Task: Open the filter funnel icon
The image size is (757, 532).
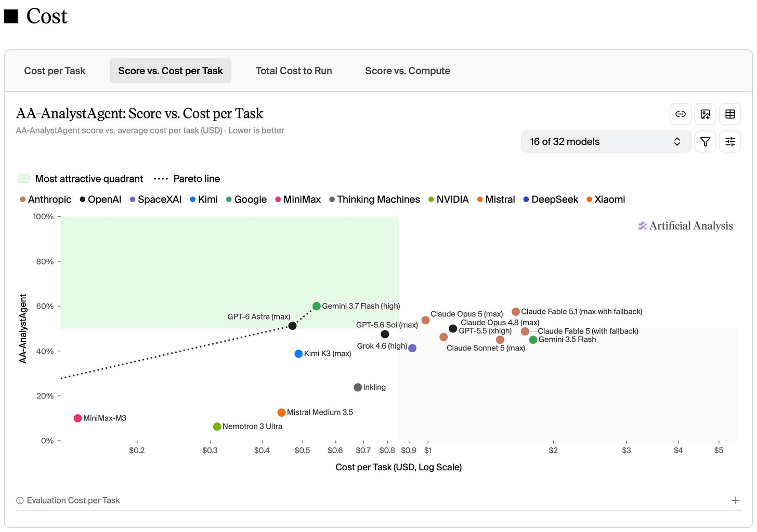Action: (x=705, y=141)
